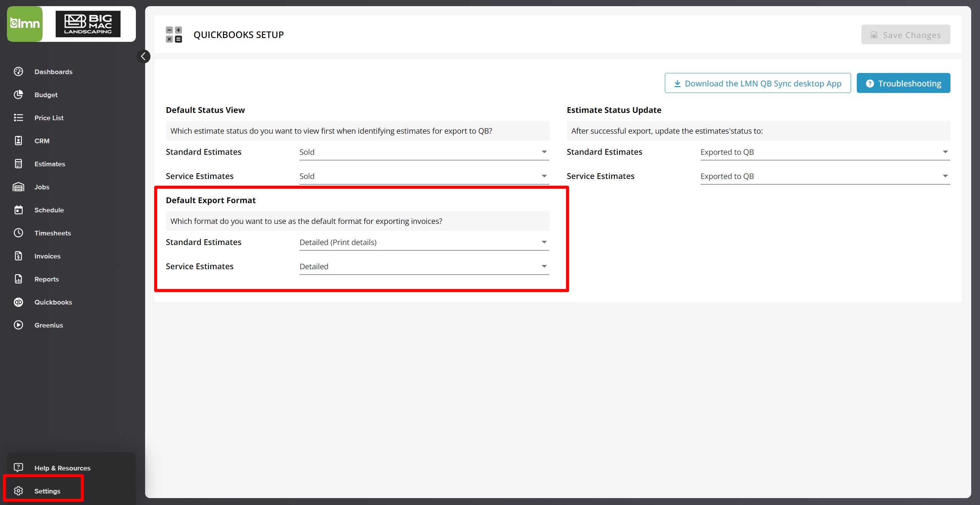Navigate to CRM

coord(42,141)
